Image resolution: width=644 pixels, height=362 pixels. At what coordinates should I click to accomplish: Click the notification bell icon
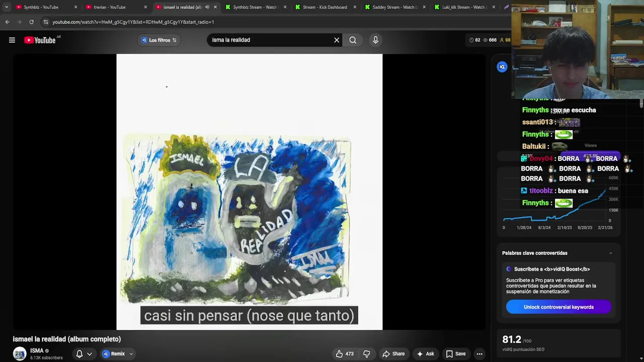pos(79,354)
